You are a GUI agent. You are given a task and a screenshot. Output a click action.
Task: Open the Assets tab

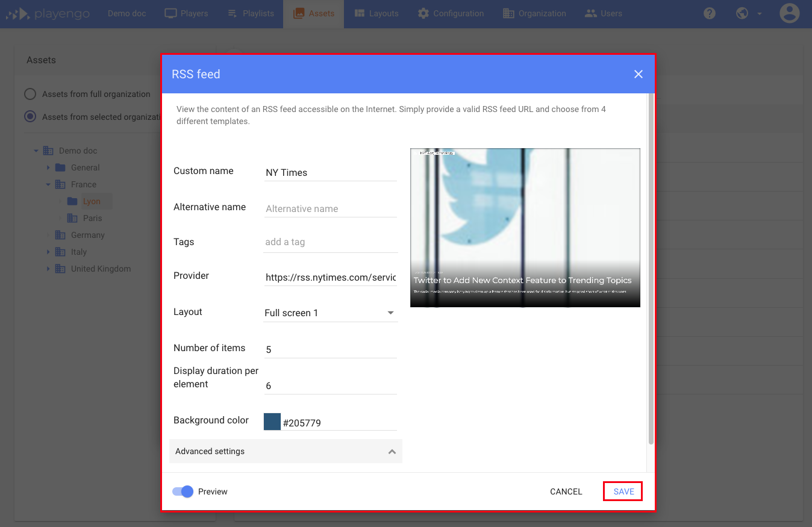pos(313,13)
